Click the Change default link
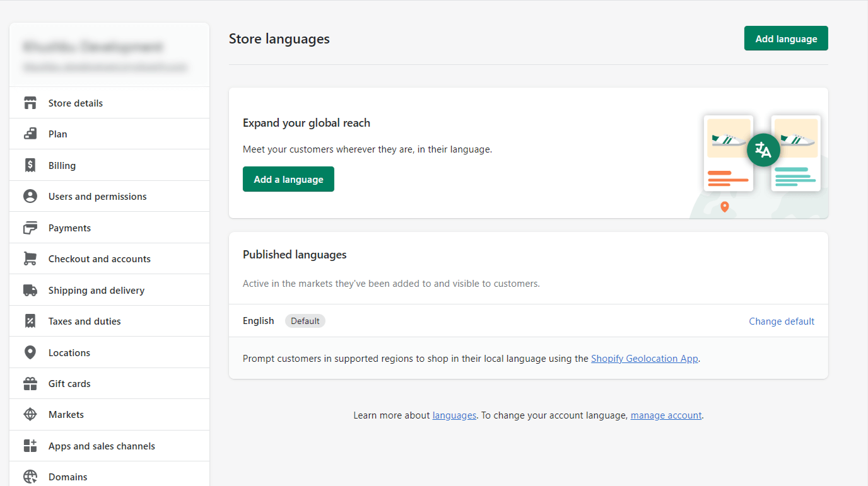This screenshot has width=868, height=486. pos(781,321)
